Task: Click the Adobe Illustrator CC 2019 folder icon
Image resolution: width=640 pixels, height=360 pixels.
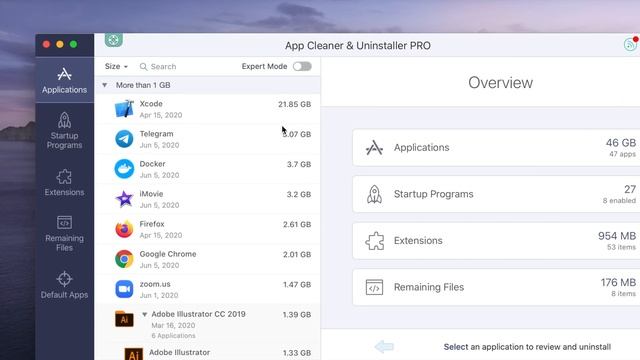Action: (124, 319)
